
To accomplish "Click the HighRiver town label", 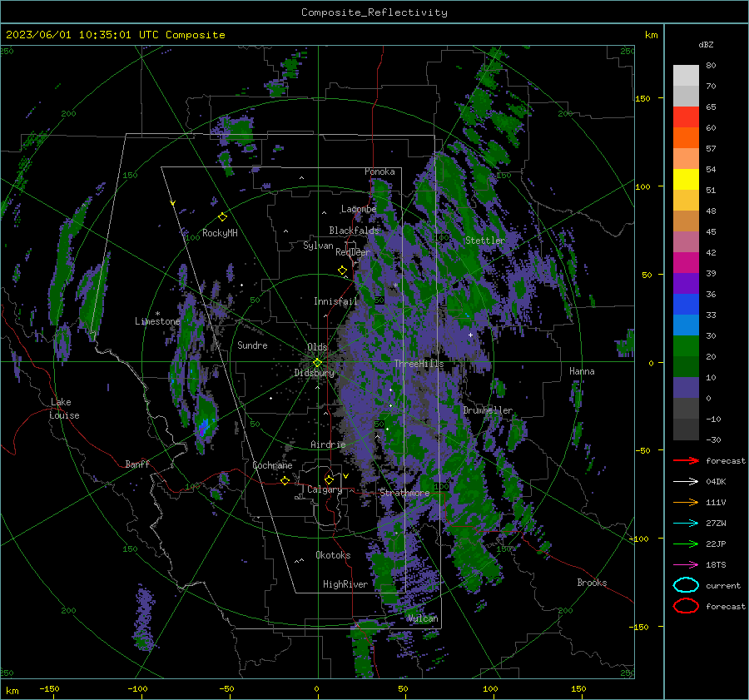I will coord(345,584).
